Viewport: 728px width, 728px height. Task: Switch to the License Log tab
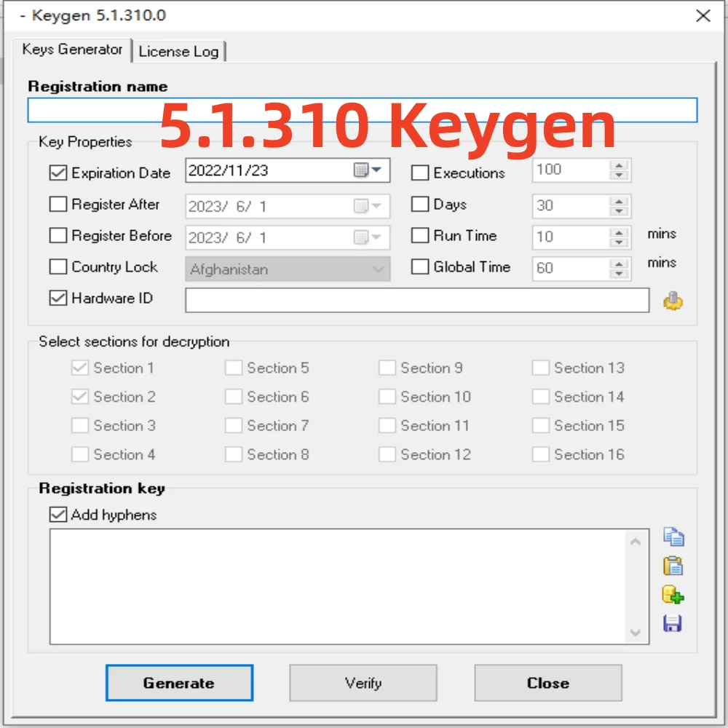tap(178, 51)
